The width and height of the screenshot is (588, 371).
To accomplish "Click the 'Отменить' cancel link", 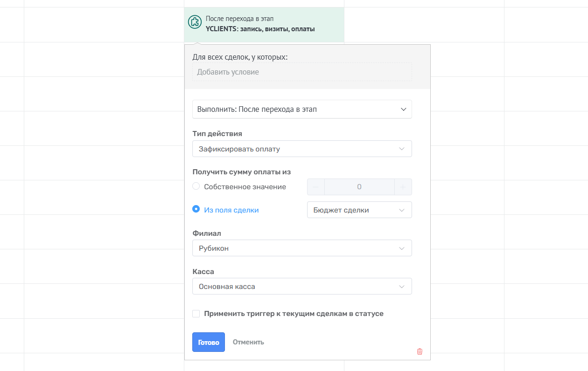I will [248, 342].
